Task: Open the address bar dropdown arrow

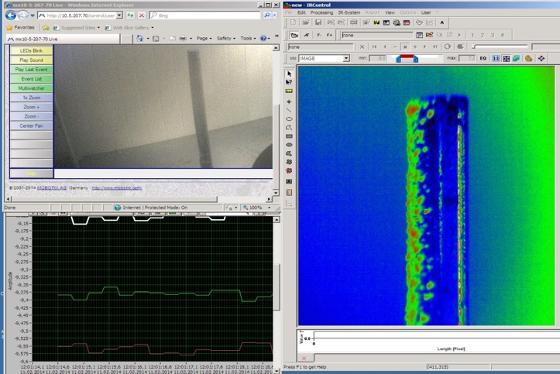Action: [x=119, y=15]
